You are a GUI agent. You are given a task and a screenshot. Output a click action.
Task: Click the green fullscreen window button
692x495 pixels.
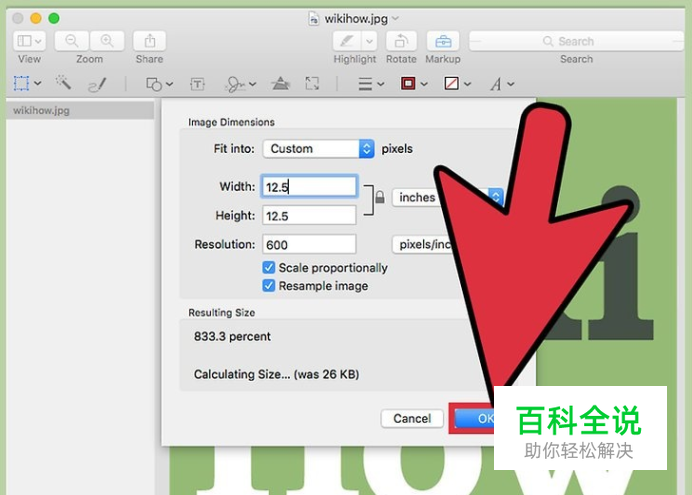(x=54, y=18)
